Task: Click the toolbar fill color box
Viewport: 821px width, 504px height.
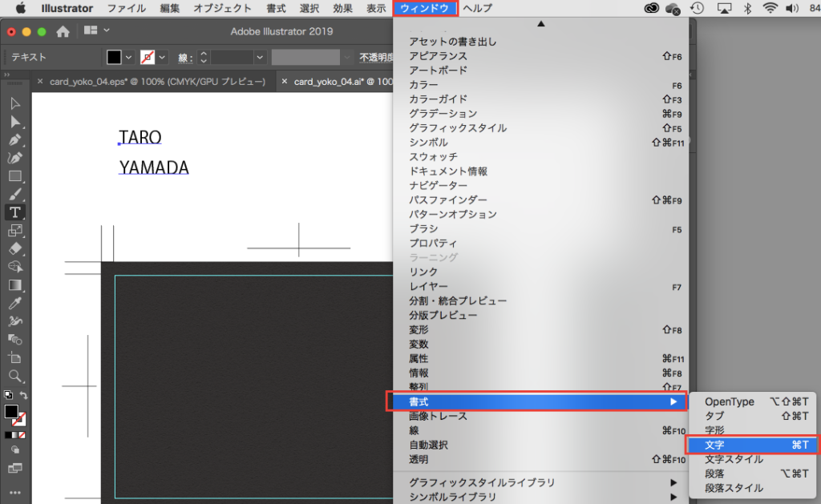Action: tap(11, 411)
